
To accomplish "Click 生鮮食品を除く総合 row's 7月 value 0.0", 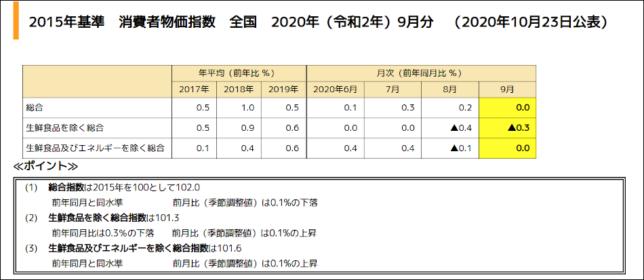I will [408, 128].
